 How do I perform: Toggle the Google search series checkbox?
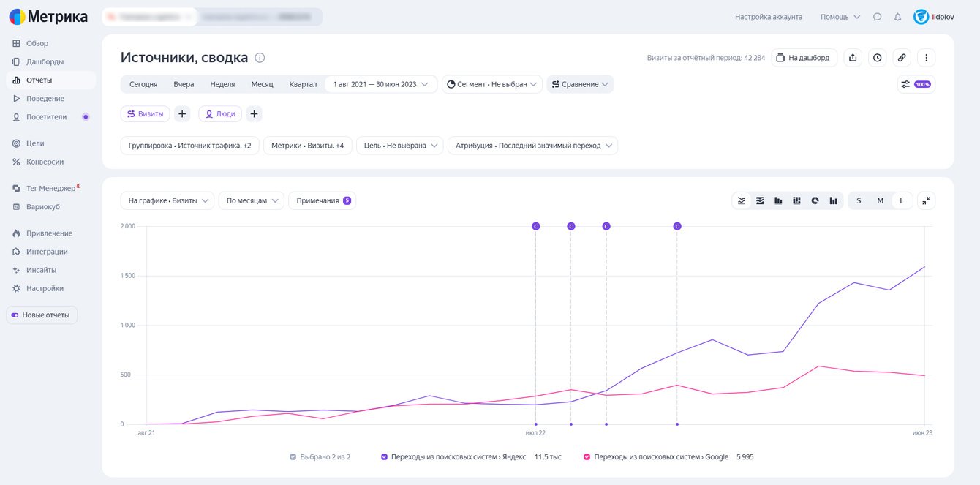[x=587, y=457]
